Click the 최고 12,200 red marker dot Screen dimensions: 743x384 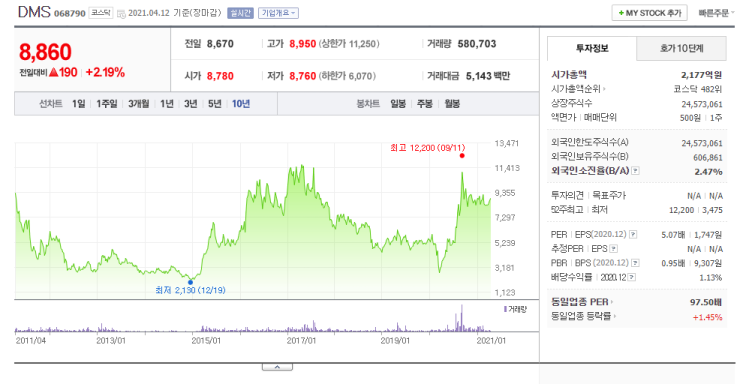click(462, 155)
